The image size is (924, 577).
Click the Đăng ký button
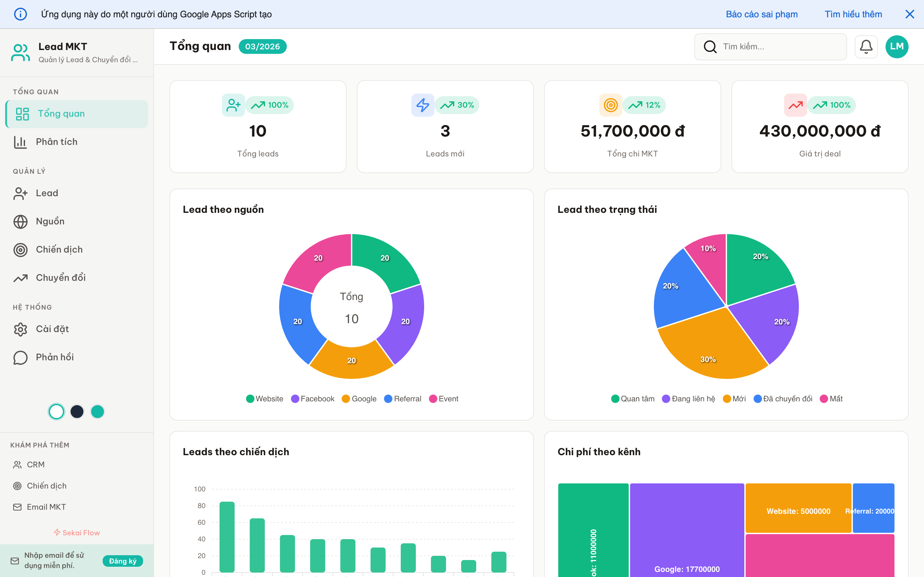(123, 561)
